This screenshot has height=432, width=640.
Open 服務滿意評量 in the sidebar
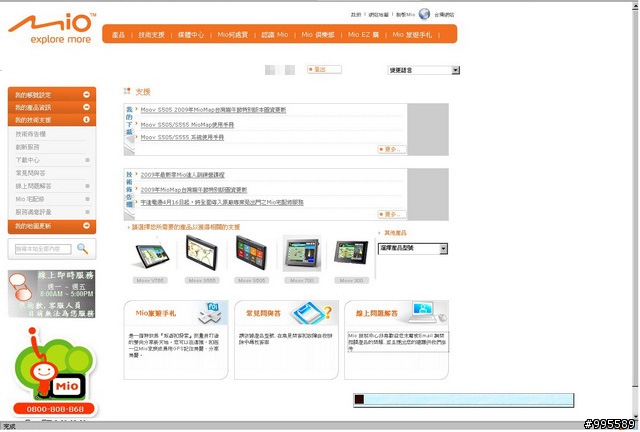point(33,212)
